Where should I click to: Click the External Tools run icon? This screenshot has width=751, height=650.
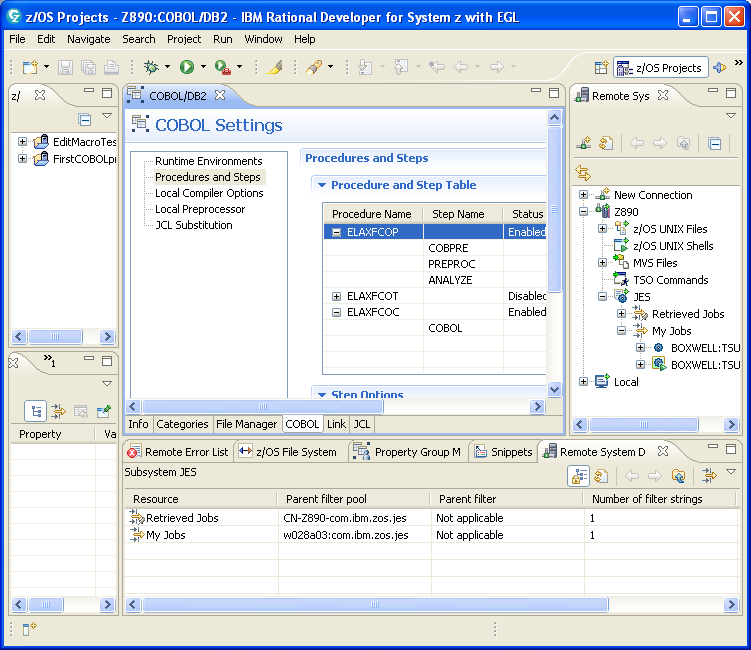(x=222, y=67)
